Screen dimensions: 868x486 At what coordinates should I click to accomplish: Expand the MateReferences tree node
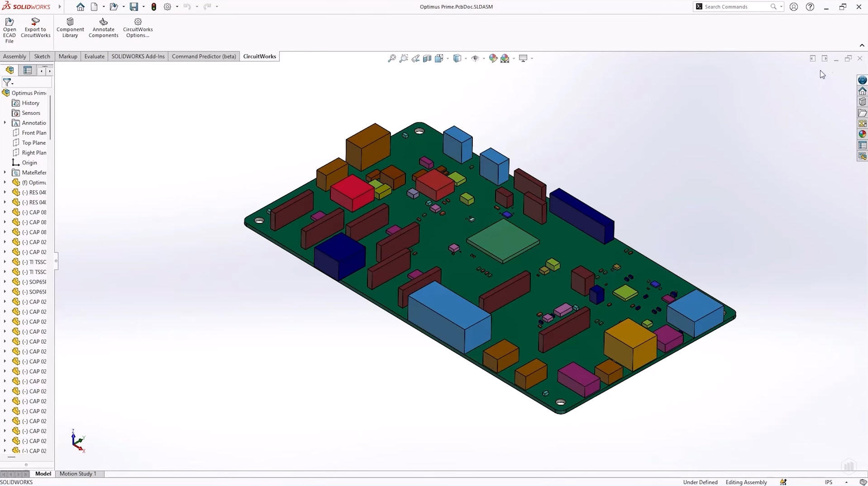point(5,172)
